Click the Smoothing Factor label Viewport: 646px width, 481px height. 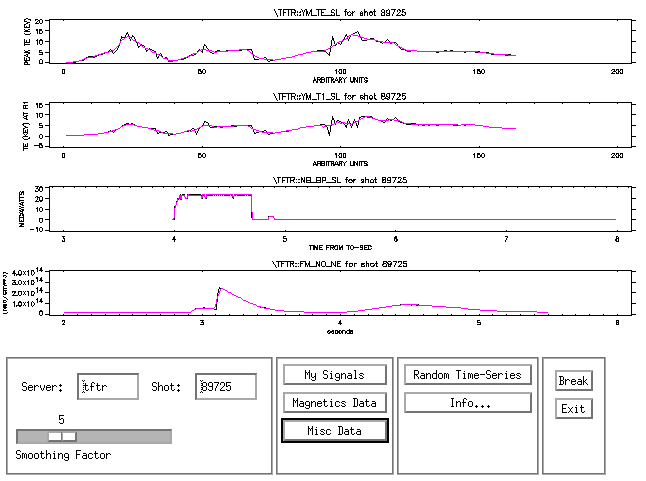click(62, 455)
